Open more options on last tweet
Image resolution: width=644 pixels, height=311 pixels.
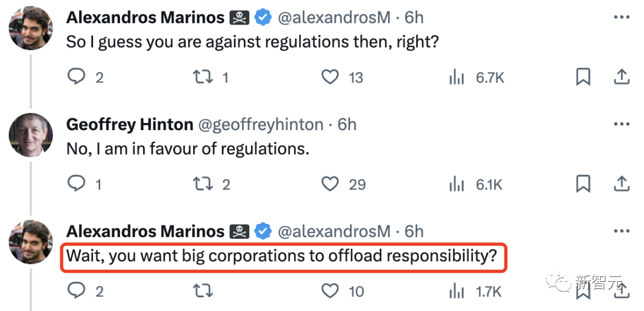pos(621,231)
